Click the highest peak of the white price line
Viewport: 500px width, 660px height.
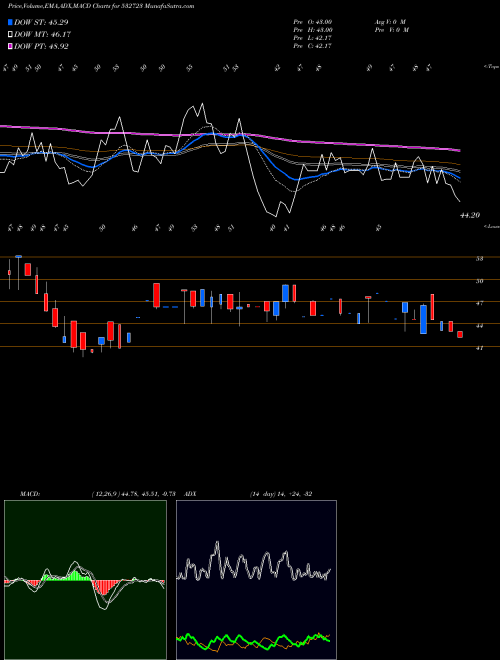[203, 104]
